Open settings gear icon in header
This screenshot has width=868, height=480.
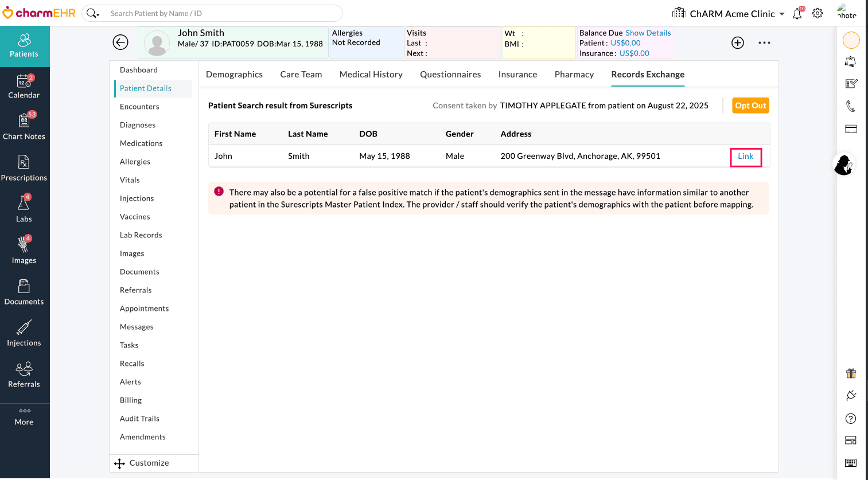[818, 13]
